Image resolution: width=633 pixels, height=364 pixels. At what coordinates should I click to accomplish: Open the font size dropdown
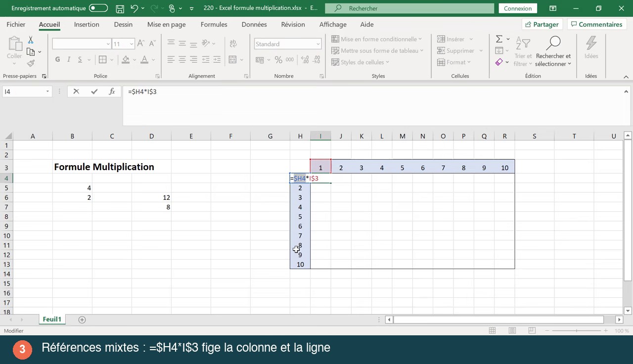(x=131, y=44)
